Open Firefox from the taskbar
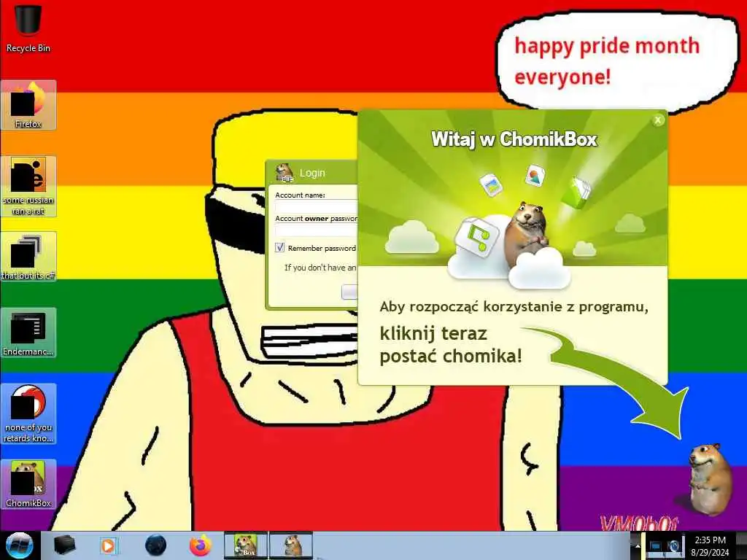Screen dimensions: 747x560 coord(201,545)
